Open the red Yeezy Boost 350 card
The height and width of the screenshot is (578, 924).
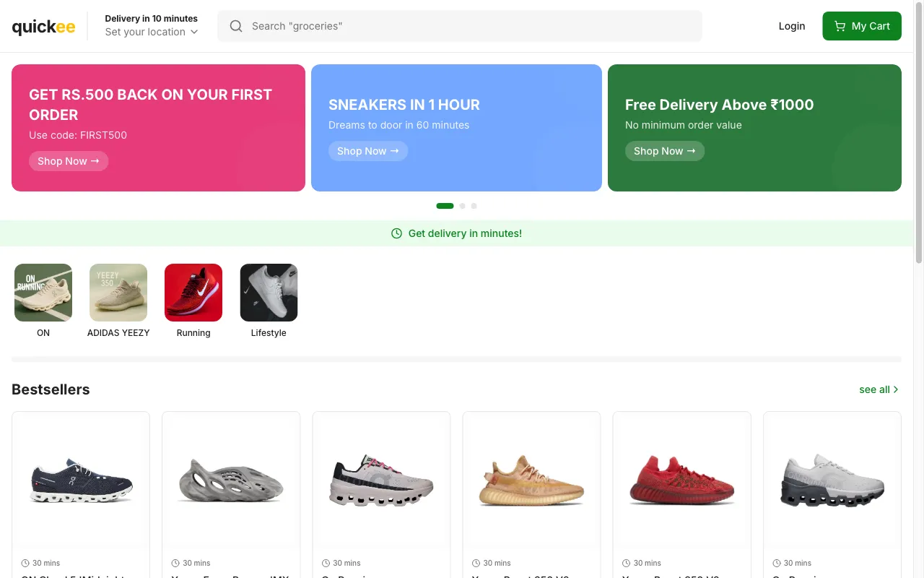coord(681,495)
